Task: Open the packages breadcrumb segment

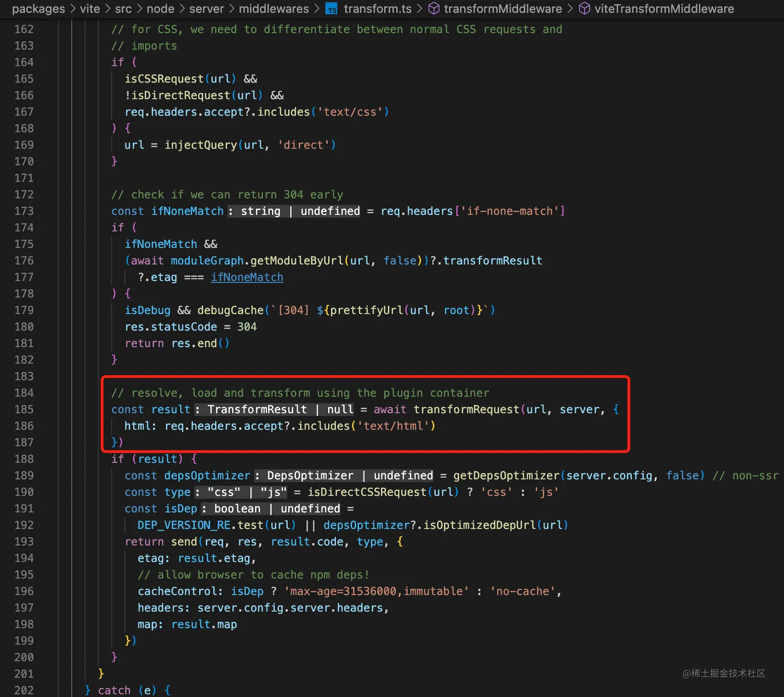Action: click(38, 9)
